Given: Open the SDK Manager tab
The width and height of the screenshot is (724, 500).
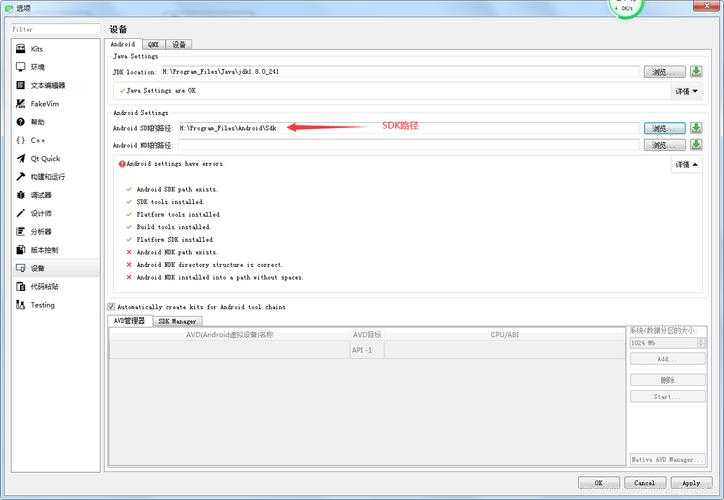Looking at the screenshot, I should point(177,321).
